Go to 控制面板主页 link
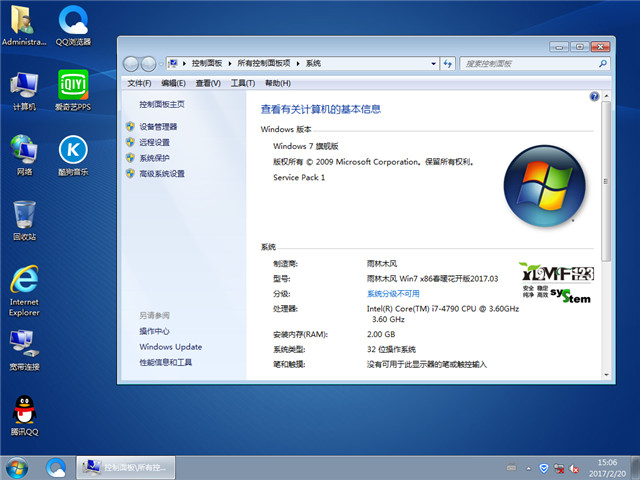 pyautogui.click(x=162, y=104)
